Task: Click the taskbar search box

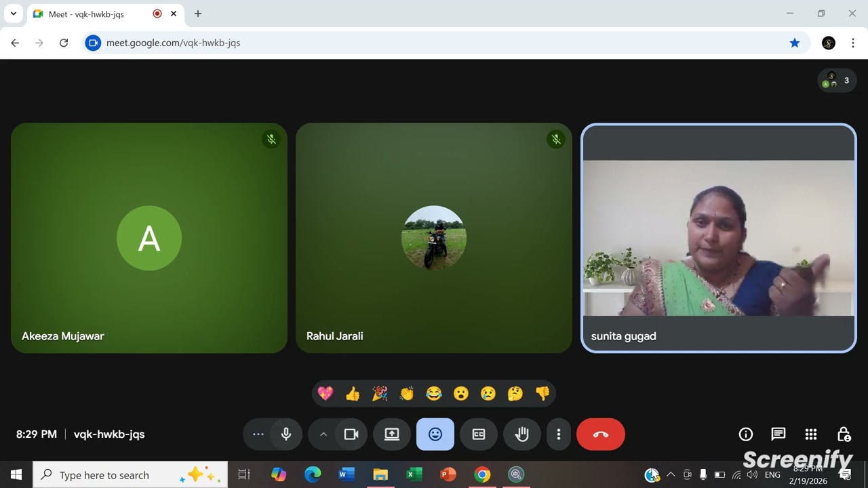Action: click(x=130, y=474)
